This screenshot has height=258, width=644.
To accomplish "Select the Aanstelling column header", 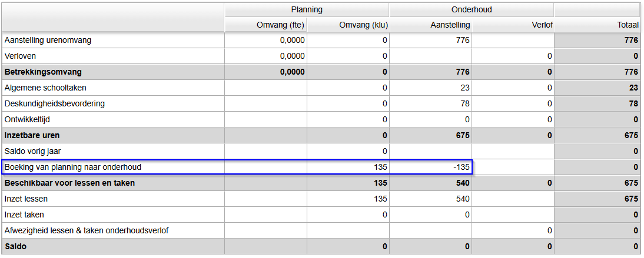I will [430, 25].
